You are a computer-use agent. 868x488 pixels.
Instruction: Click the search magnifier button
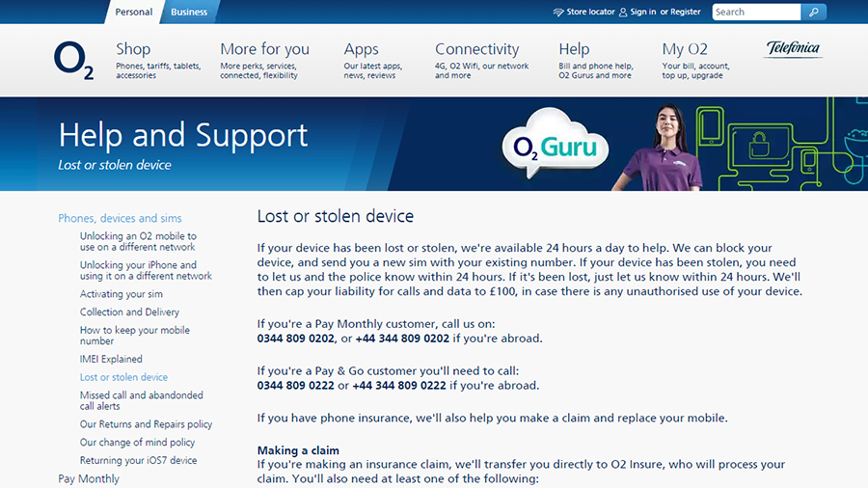(813, 12)
